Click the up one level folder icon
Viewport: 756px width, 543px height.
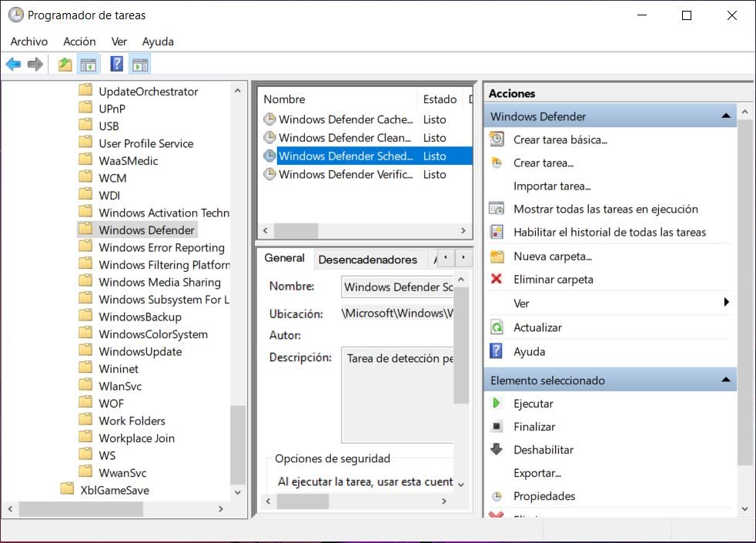[65, 65]
